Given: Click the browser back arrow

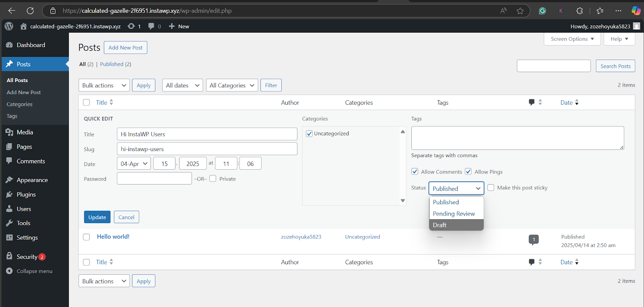Looking at the screenshot, I should (x=12, y=10).
